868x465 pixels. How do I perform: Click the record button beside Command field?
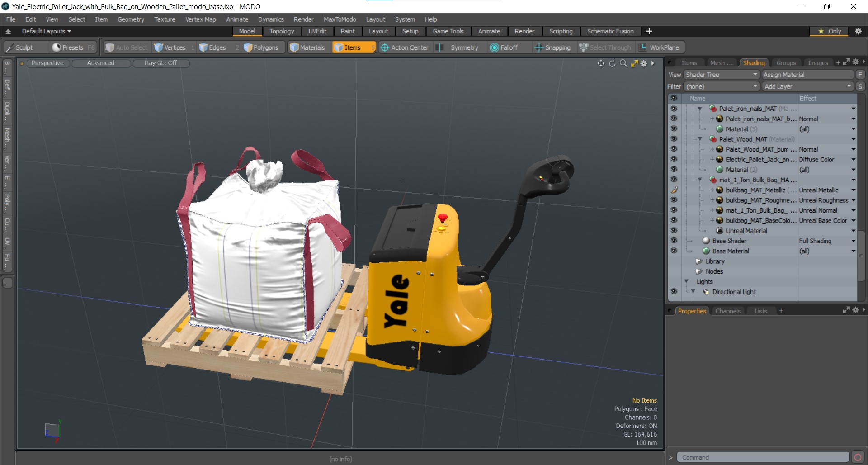point(858,457)
